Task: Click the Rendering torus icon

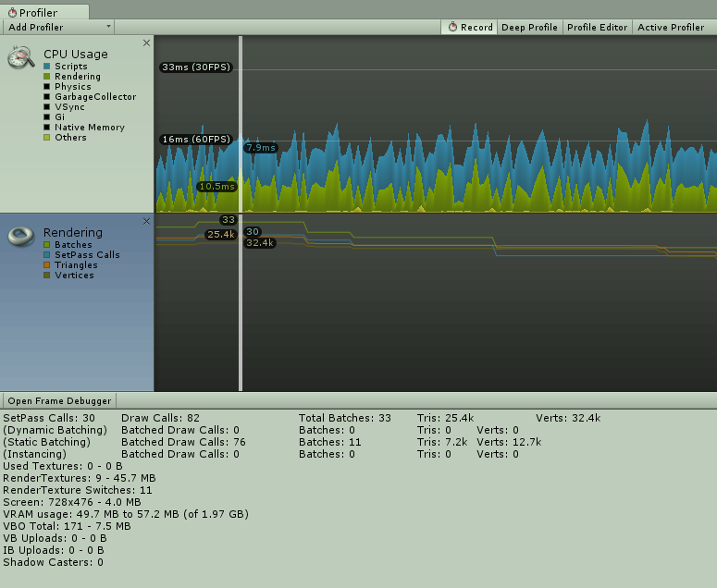Action: [21, 236]
